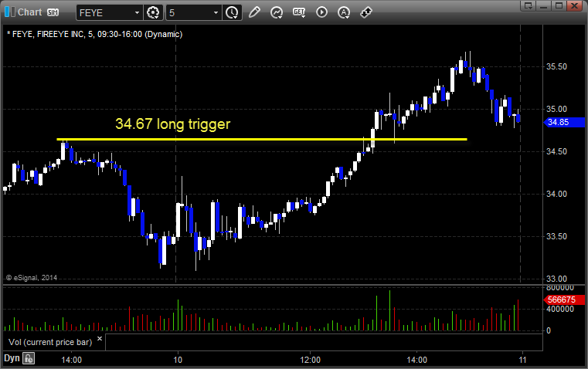Click the SIM badge icon
Viewport: 588px width, 369px height.
(53, 12)
